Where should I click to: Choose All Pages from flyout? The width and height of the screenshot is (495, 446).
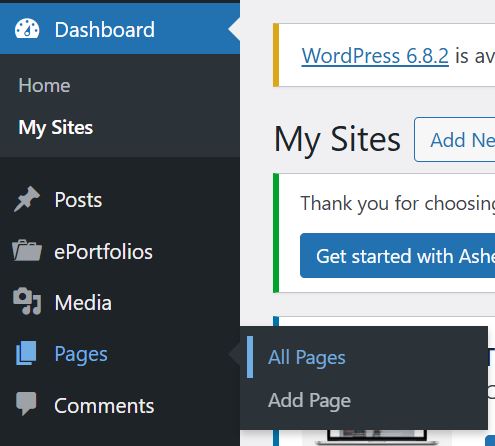tap(307, 358)
